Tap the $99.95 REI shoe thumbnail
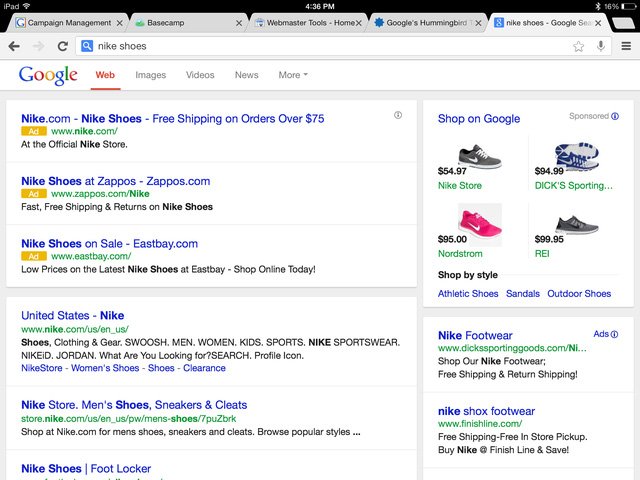This screenshot has width=640, height=480. click(x=576, y=225)
